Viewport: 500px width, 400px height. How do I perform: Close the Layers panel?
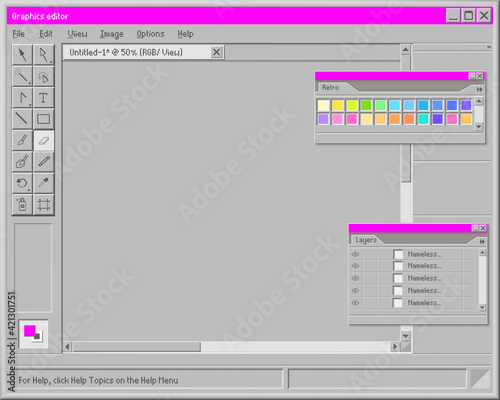pos(483,228)
